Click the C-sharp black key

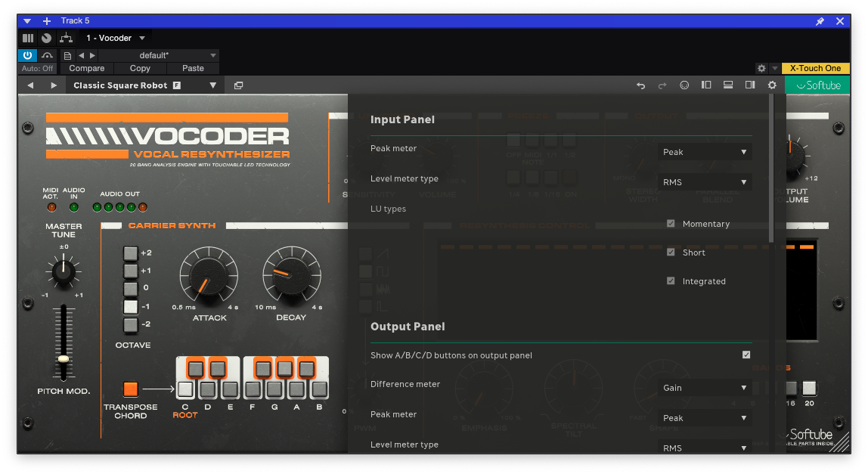[195, 368]
